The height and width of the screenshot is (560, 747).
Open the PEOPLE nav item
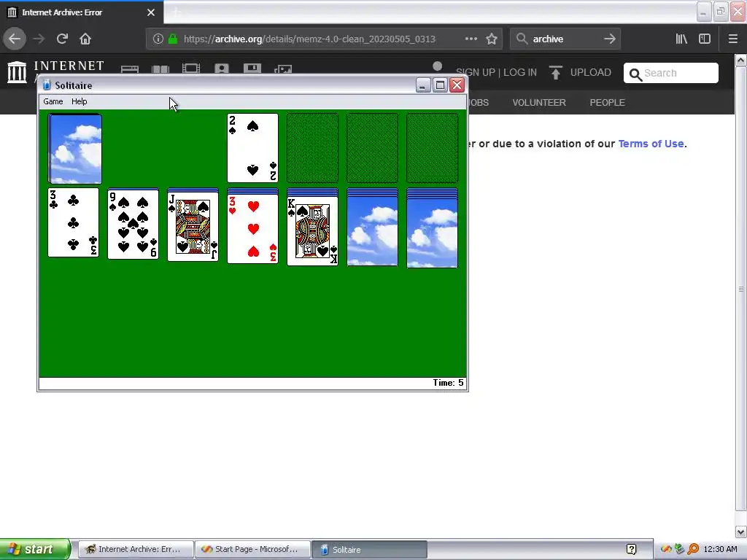(607, 102)
